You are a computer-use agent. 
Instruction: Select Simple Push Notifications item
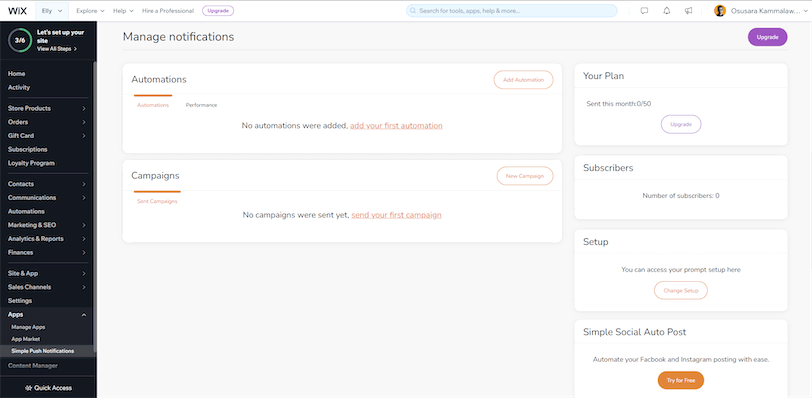42,351
